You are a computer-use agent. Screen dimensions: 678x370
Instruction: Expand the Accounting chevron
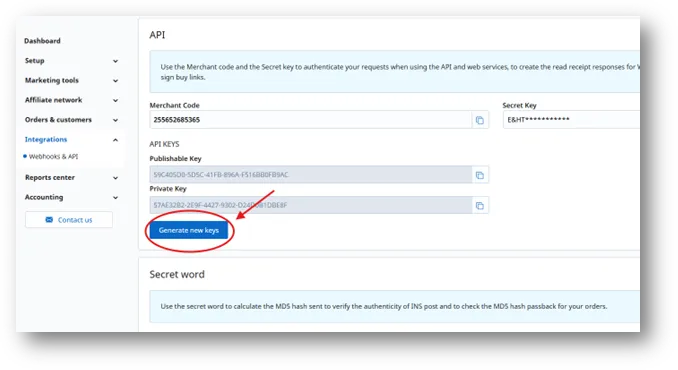coord(115,198)
